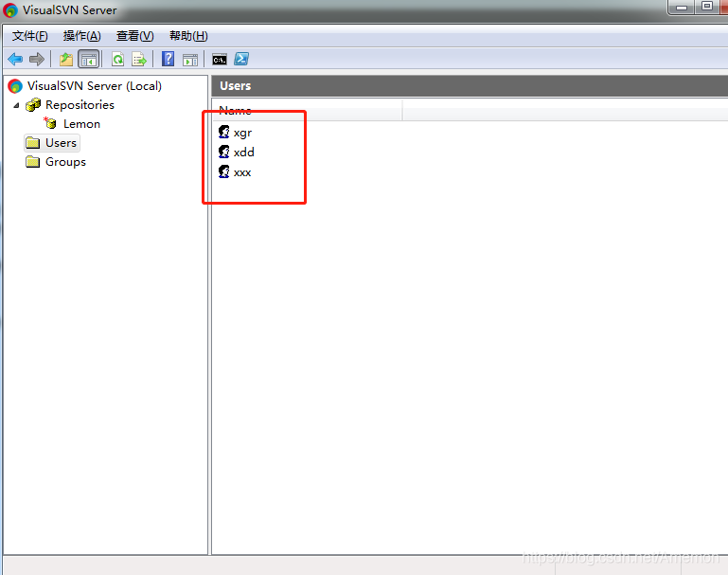Image resolution: width=728 pixels, height=575 pixels.
Task: Select the Repositories tree item
Action: coord(80,105)
